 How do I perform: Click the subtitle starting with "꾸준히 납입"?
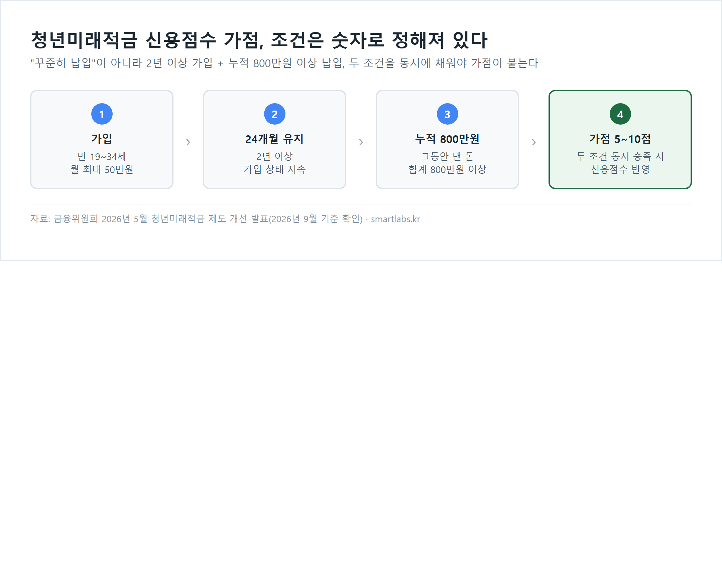[284, 63]
